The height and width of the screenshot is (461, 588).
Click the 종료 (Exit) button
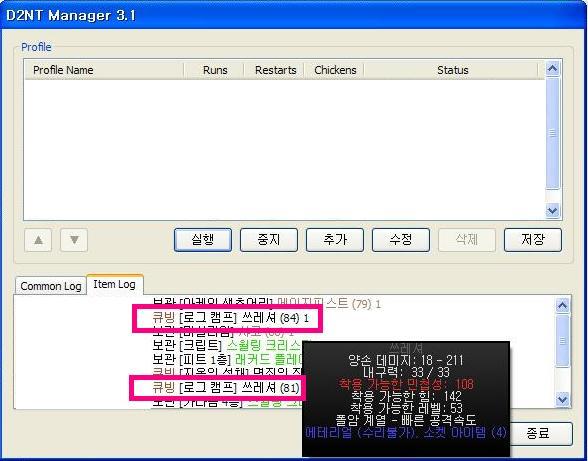[x=542, y=434]
